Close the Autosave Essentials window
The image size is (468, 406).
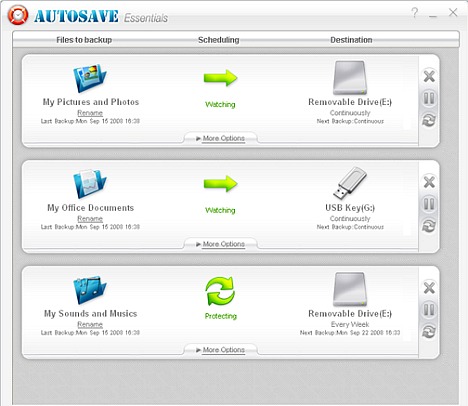pyautogui.click(x=453, y=13)
